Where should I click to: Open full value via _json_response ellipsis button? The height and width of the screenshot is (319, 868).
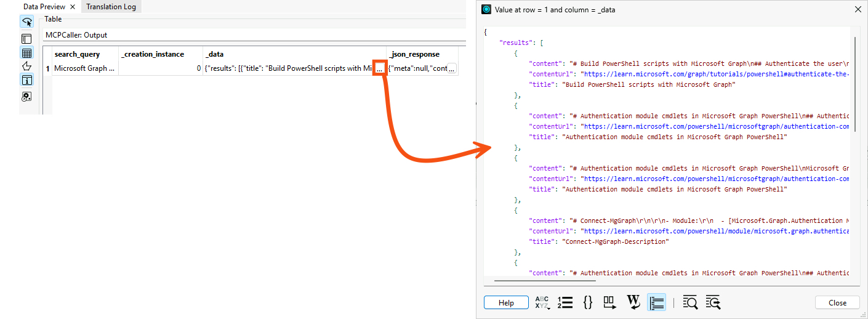(x=452, y=69)
